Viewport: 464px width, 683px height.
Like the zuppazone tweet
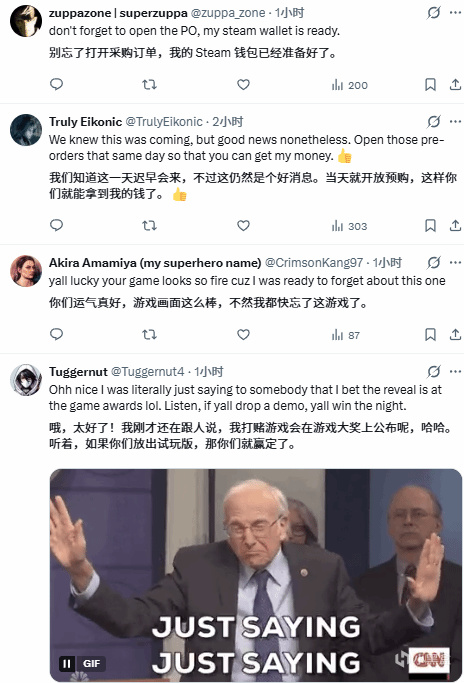pos(243,85)
